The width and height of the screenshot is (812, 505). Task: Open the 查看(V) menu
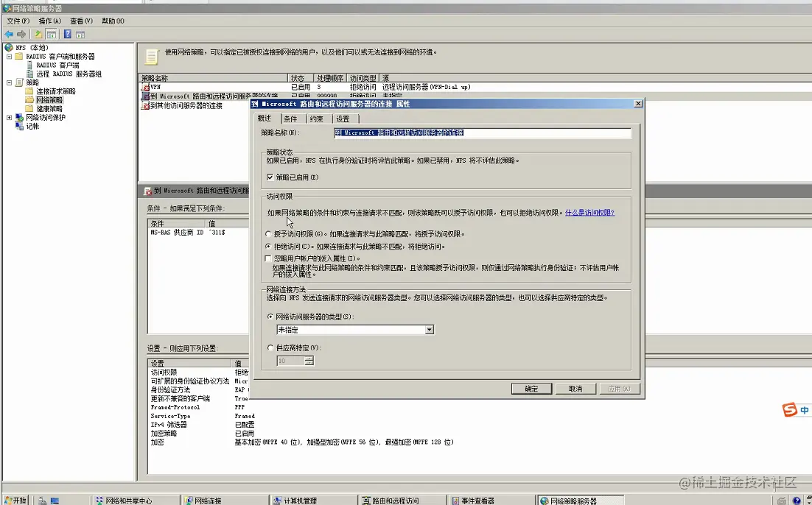[81, 21]
